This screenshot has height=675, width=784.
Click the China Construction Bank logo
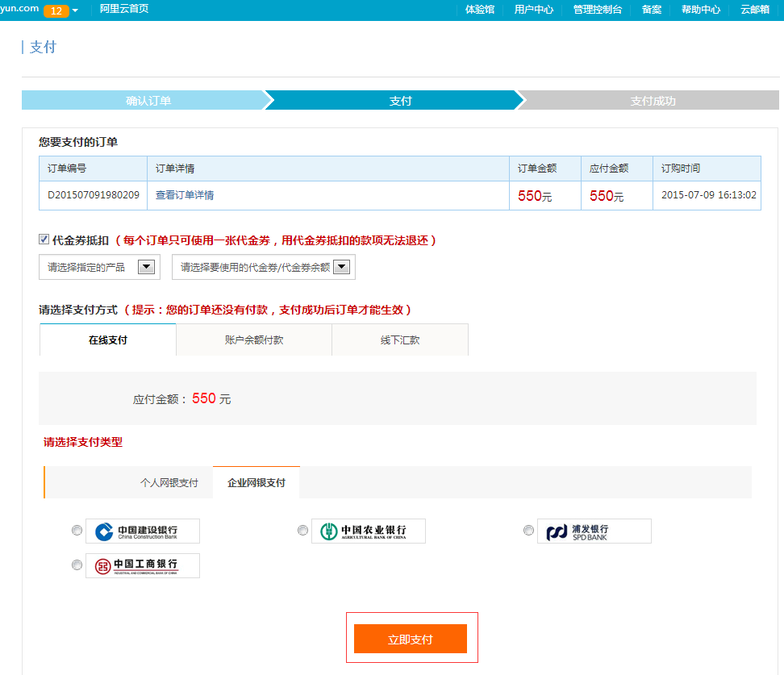(143, 531)
